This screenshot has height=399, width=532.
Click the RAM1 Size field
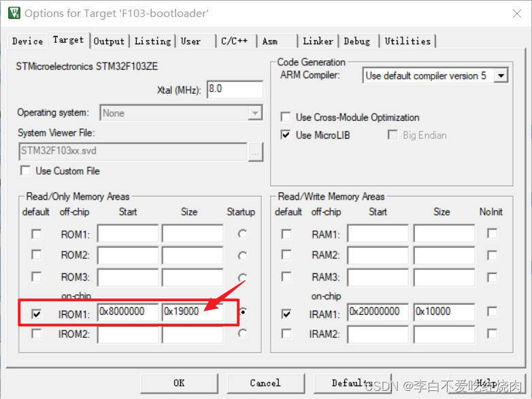point(444,233)
